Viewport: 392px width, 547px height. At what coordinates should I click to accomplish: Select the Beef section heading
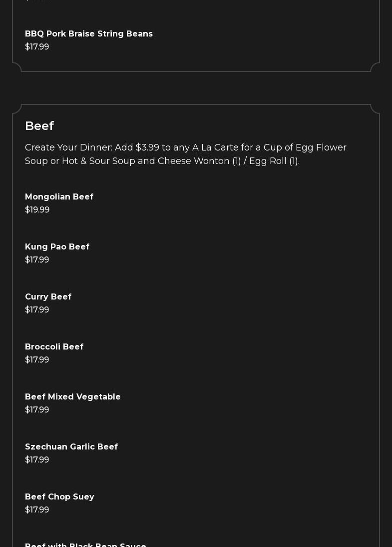tap(39, 125)
